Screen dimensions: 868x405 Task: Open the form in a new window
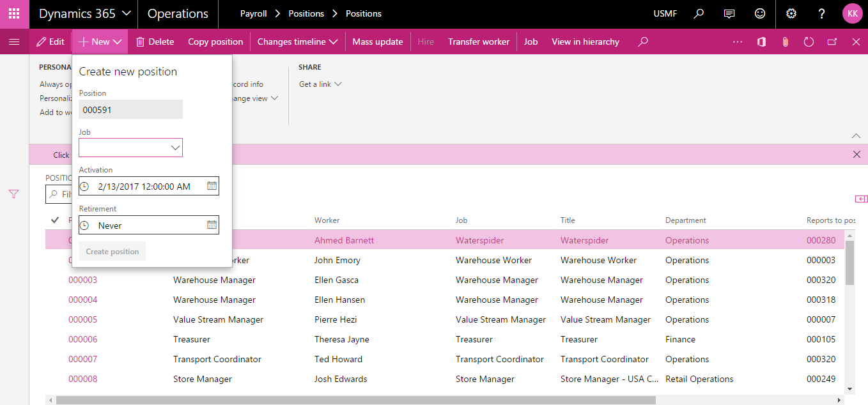click(x=832, y=41)
